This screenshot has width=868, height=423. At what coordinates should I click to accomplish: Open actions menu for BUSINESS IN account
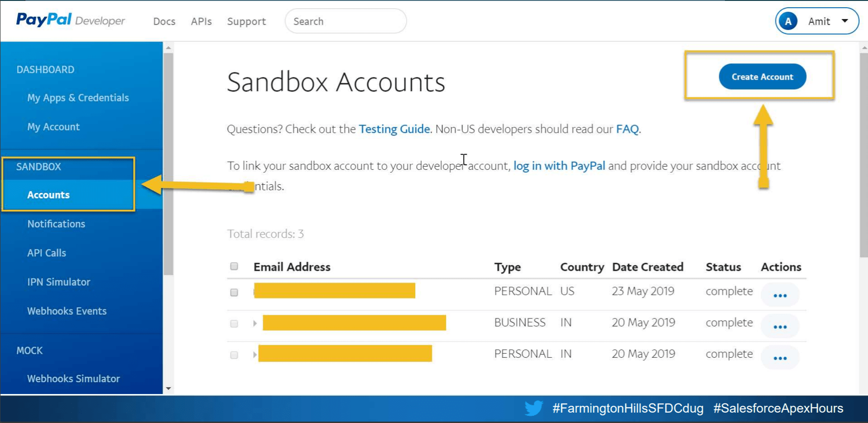[x=780, y=327]
